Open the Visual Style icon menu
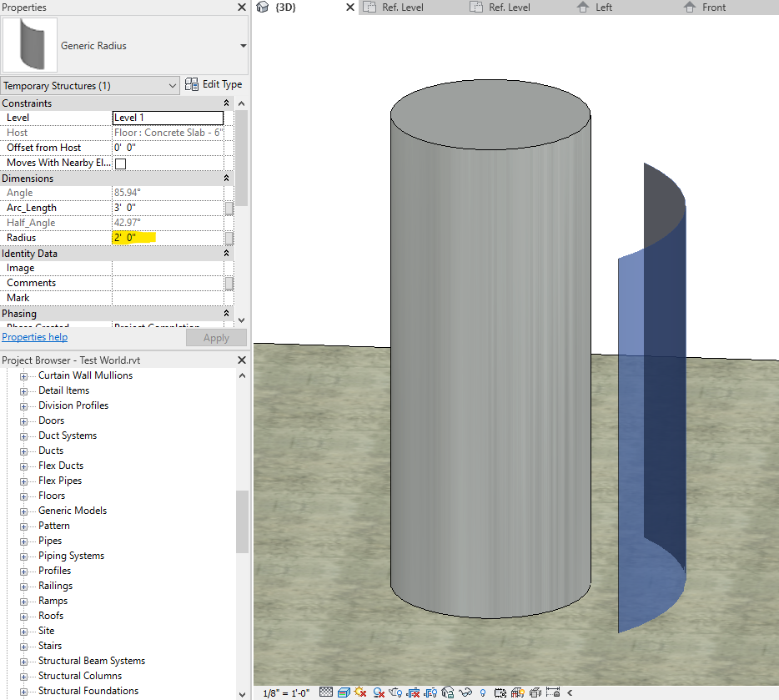Viewport: 779px width, 700px height. click(x=343, y=691)
